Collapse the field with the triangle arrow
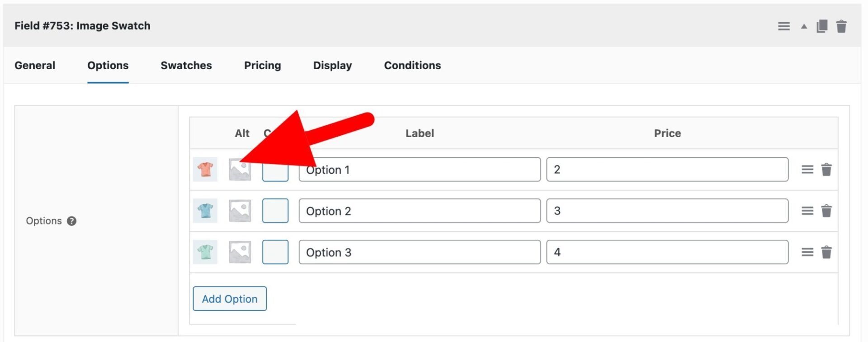Image resolution: width=868 pixels, height=342 pixels. pyautogui.click(x=804, y=26)
